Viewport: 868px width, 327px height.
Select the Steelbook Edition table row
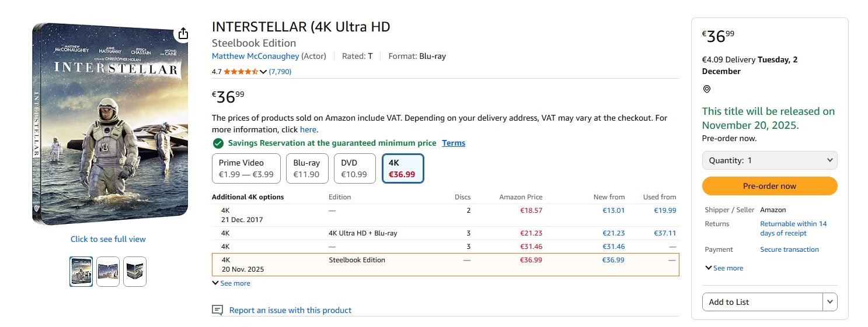point(445,265)
